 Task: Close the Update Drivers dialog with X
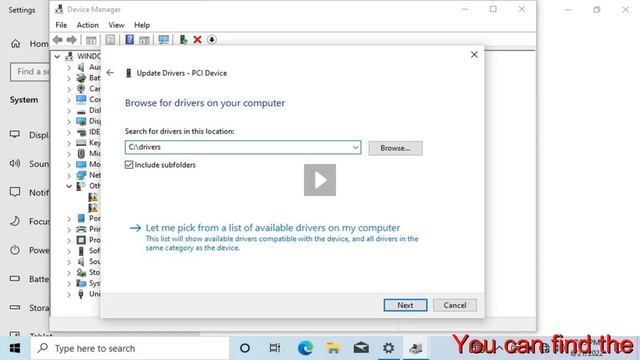pyautogui.click(x=474, y=55)
